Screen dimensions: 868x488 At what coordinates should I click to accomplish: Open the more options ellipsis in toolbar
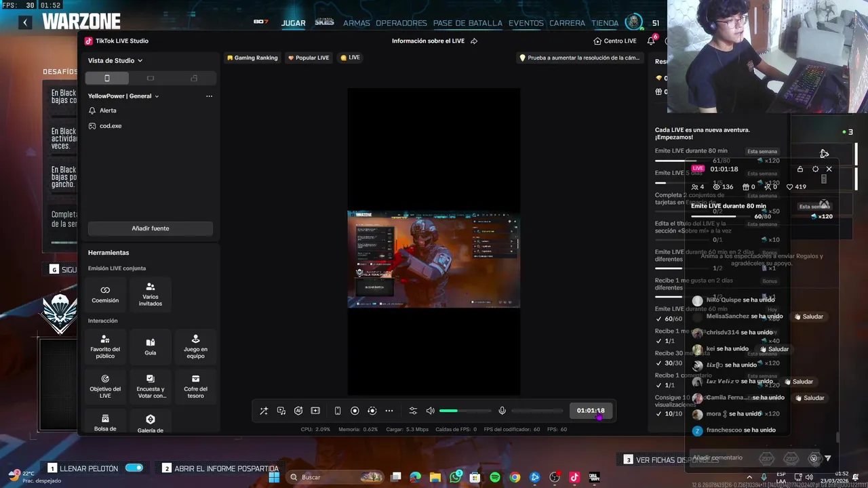pyautogui.click(x=389, y=411)
